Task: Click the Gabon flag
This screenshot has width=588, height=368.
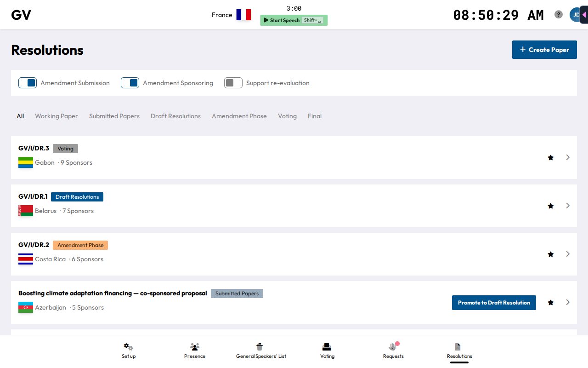Action: [x=26, y=162]
